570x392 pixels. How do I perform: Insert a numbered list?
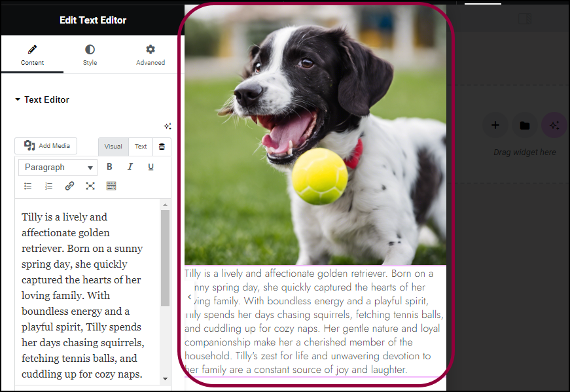pyautogui.click(x=48, y=186)
